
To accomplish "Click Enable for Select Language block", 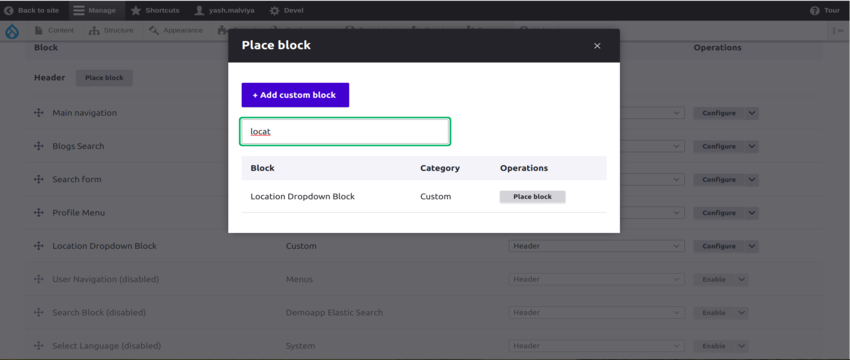I will [x=714, y=346].
